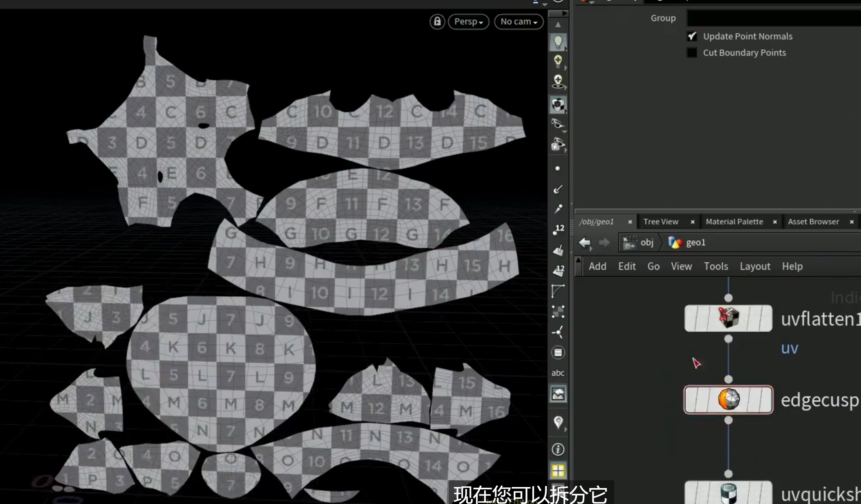Toggle template flag on edgecusp node
Viewport: 861px width, 504px height.
(x=754, y=400)
